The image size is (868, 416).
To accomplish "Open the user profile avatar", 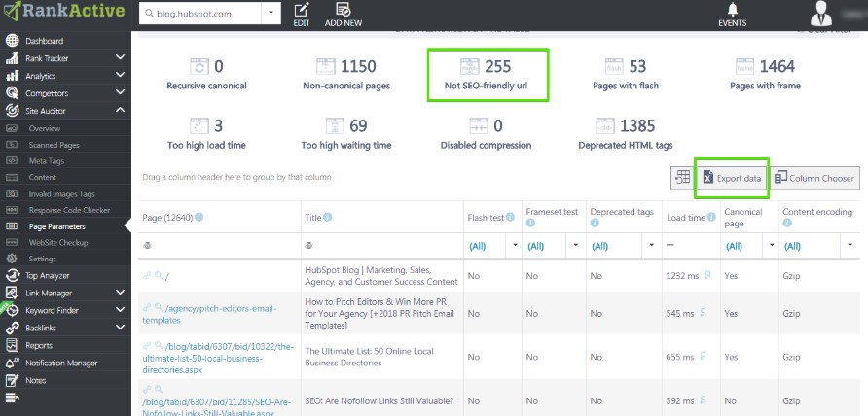I will pos(821,13).
